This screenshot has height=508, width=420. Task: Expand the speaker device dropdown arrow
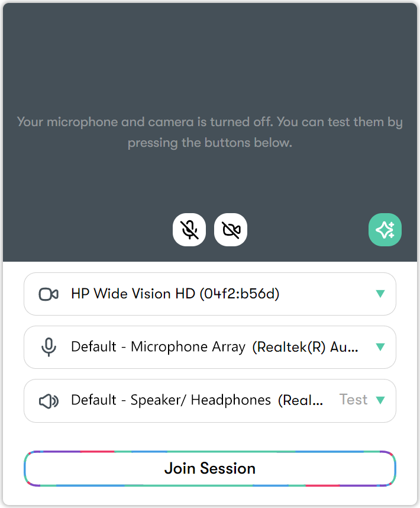click(380, 400)
